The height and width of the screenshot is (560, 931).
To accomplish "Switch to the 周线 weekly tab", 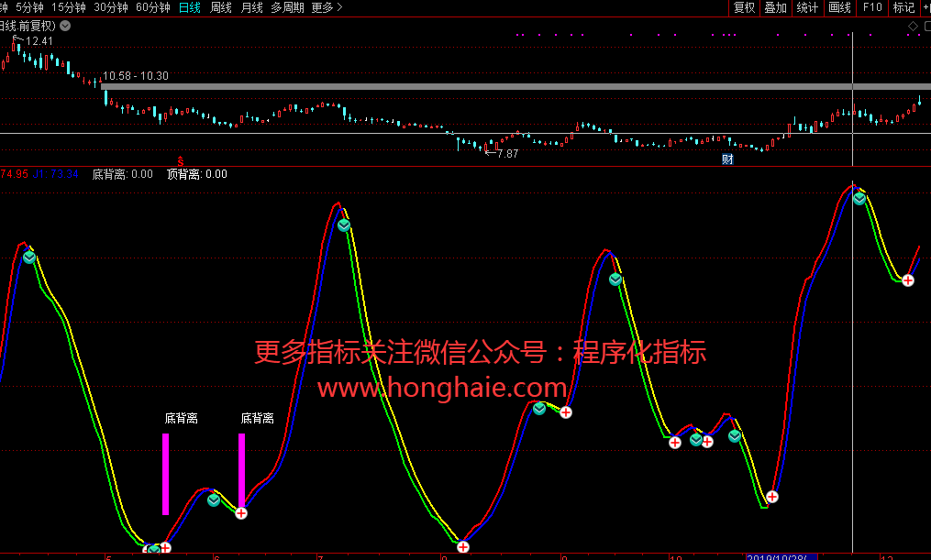I will [221, 7].
